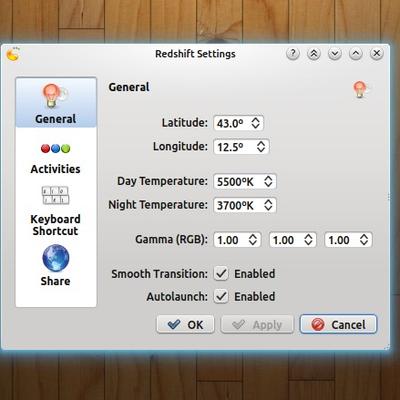Image resolution: width=400 pixels, height=400 pixels.
Task: Click the Apply button
Action: pyautogui.click(x=257, y=324)
